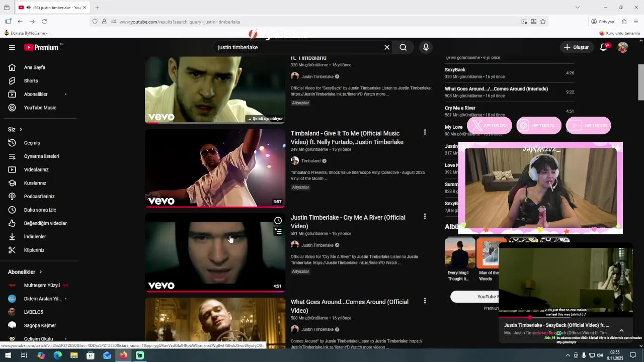This screenshot has width=644, height=362.
Task: Reload the page with the refresh icon
Action: tap(44, 22)
